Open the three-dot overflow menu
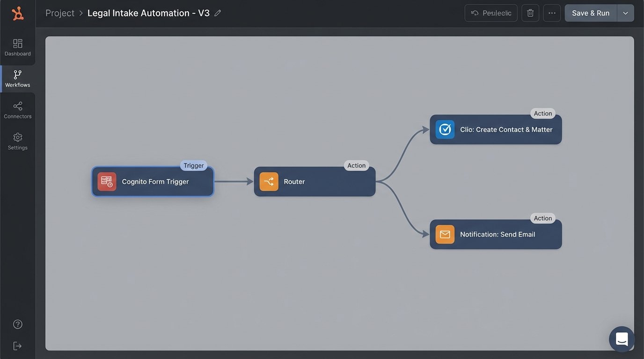 click(552, 13)
